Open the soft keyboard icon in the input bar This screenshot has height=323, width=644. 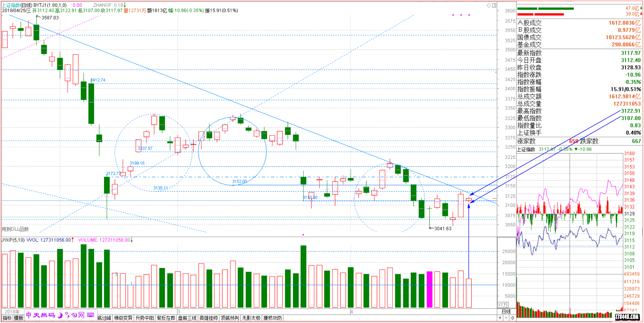90,315
